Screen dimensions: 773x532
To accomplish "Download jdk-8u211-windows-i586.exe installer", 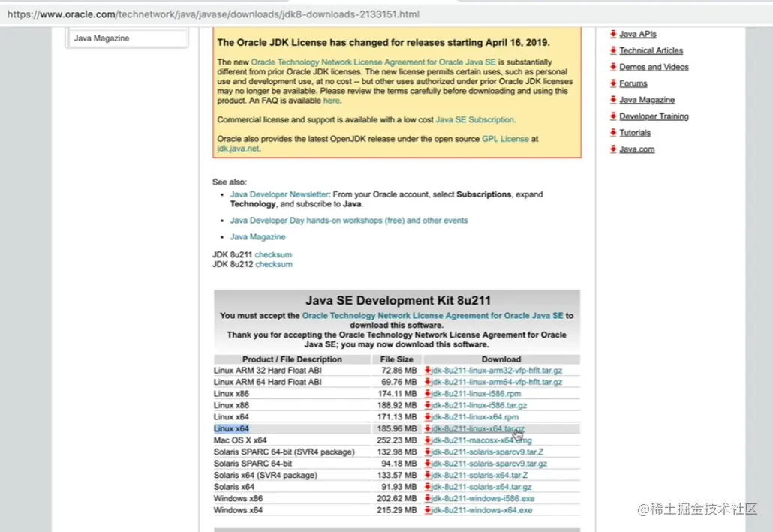I will pyautogui.click(x=483, y=498).
